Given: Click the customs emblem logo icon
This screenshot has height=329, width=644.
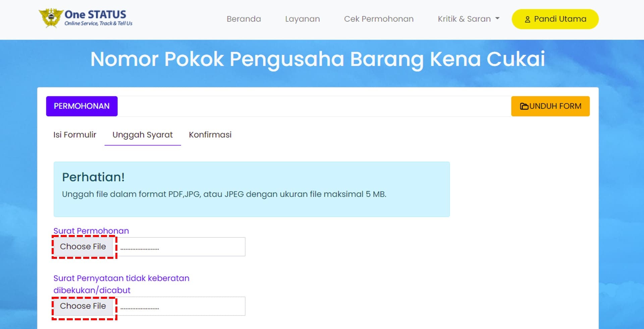Looking at the screenshot, I should tap(51, 18).
